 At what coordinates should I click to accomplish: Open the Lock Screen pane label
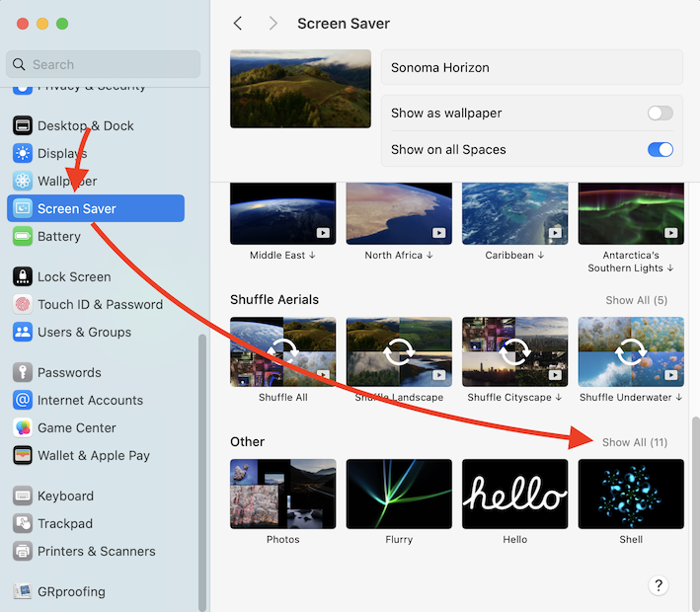[x=74, y=276]
